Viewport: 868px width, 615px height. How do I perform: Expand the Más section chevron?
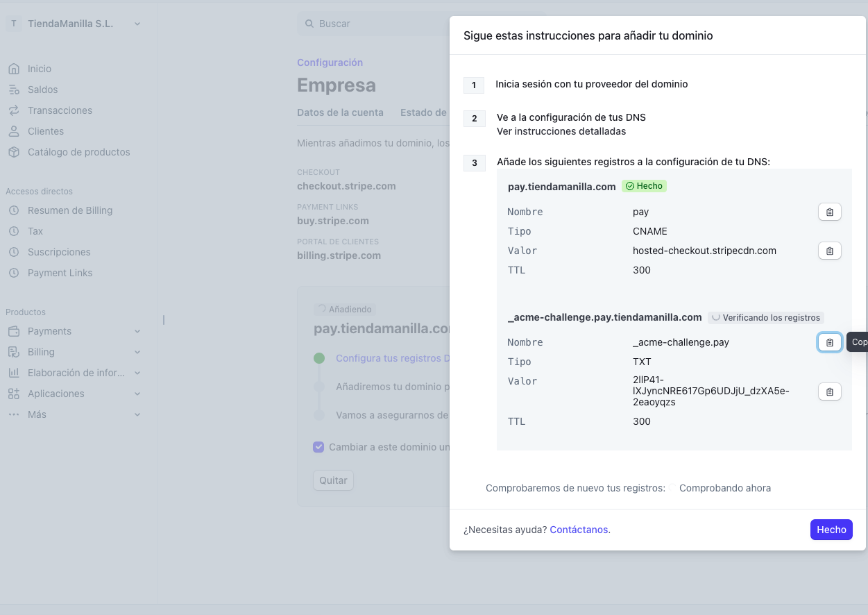coord(137,414)
